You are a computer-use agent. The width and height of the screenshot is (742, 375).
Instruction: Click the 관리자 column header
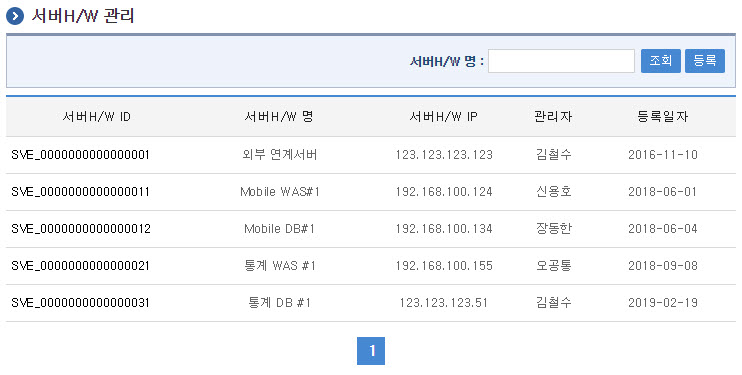553,116
